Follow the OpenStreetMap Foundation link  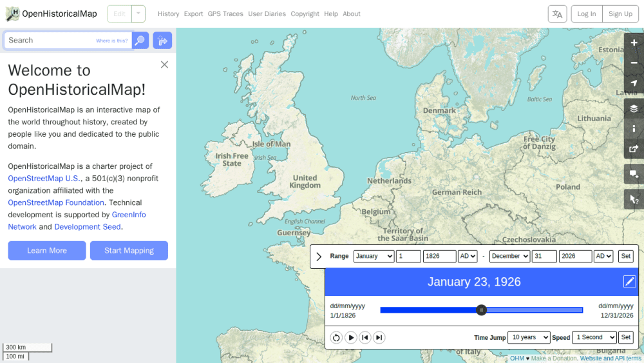56,202
